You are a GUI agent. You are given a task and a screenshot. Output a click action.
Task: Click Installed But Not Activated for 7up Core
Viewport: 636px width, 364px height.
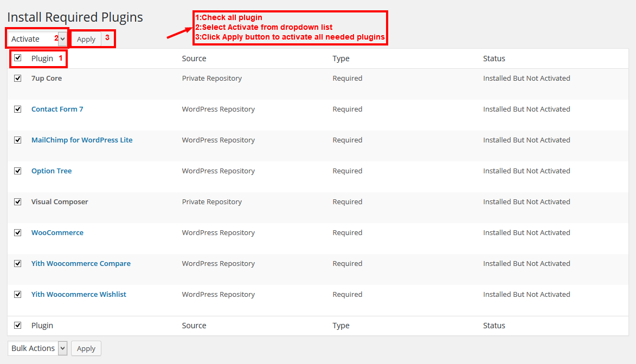click(526, 78)
